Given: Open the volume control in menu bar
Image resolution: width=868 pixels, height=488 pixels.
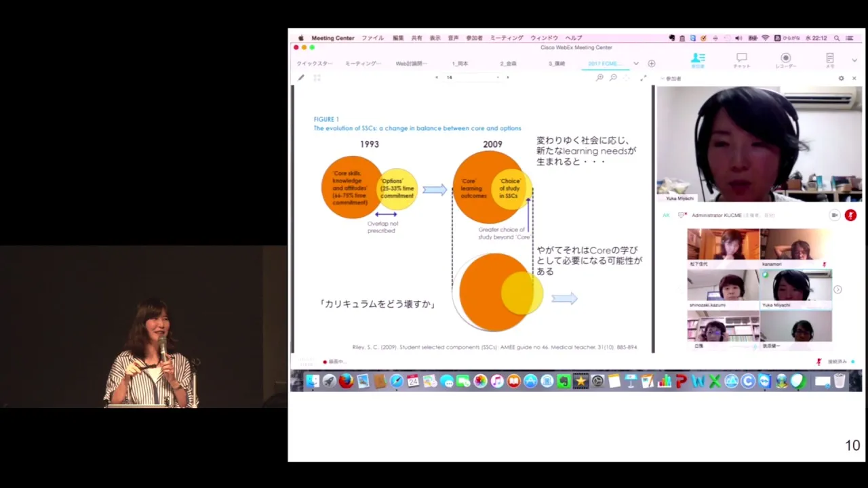Looking at the screenshot, I should (x=738, y=38).
